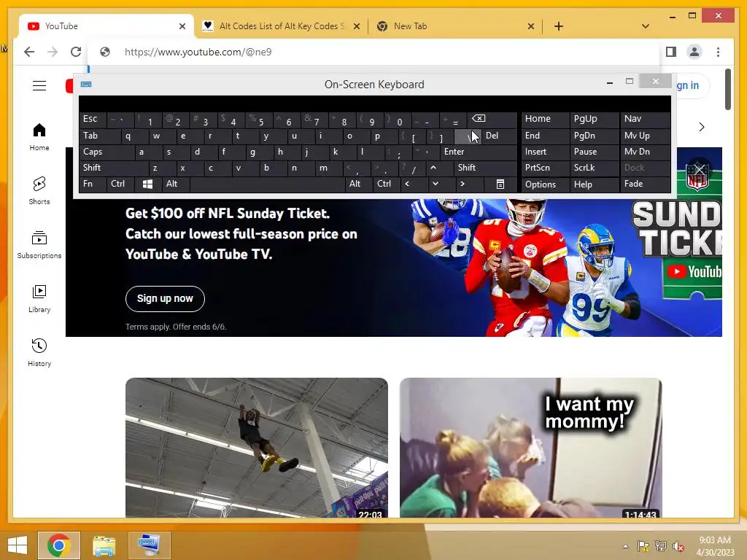747x560 pixels.
Task: Open Subscriptions in YouTube sidebar
Action: pos(39,245)
